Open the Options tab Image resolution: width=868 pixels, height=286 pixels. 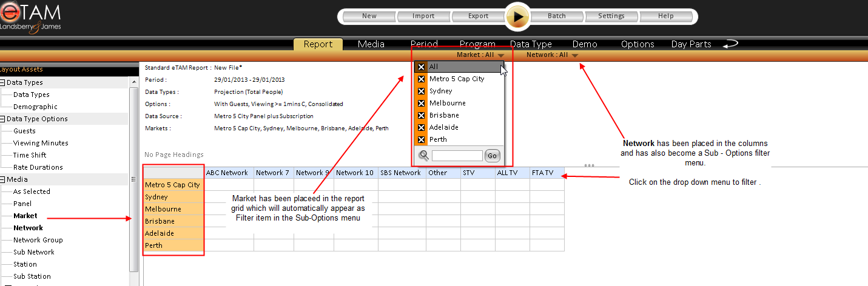point(638,44)
